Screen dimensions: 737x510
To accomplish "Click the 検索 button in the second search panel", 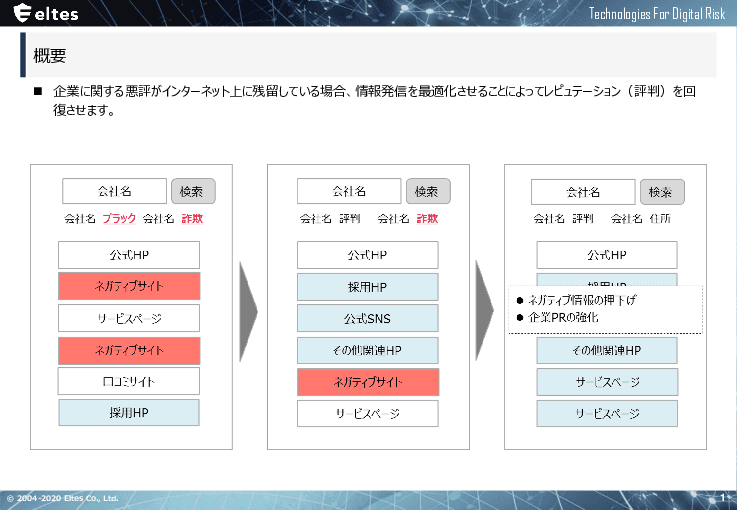I will 428,191.
